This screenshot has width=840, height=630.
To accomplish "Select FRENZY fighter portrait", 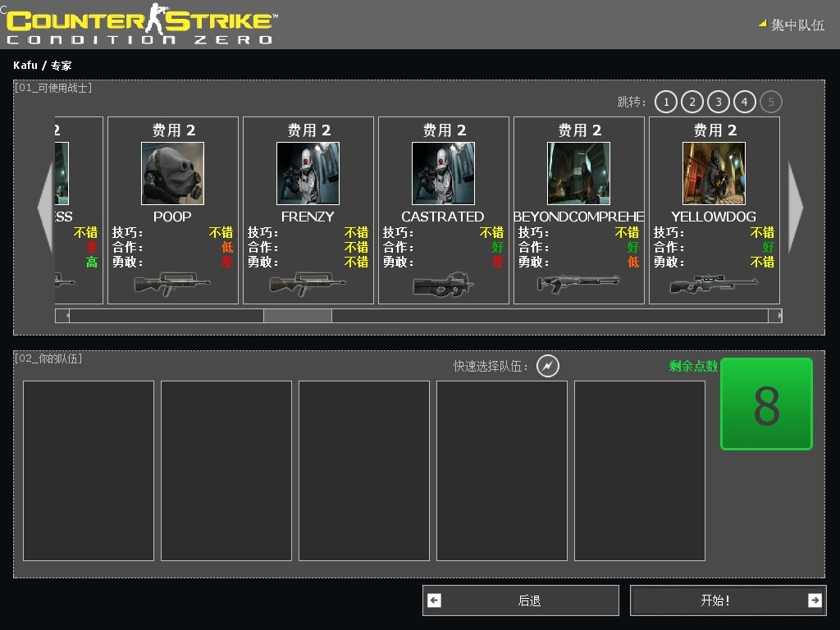I will click(308, 173).
